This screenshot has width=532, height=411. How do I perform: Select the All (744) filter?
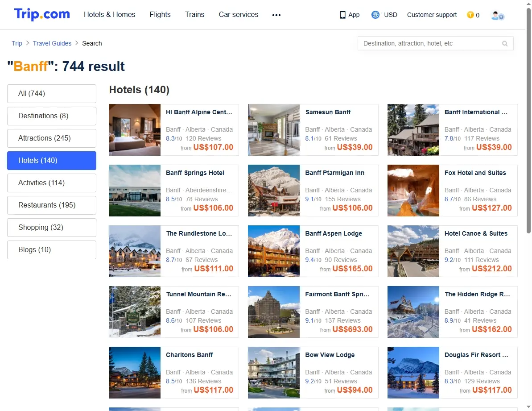tap(52, 93)
